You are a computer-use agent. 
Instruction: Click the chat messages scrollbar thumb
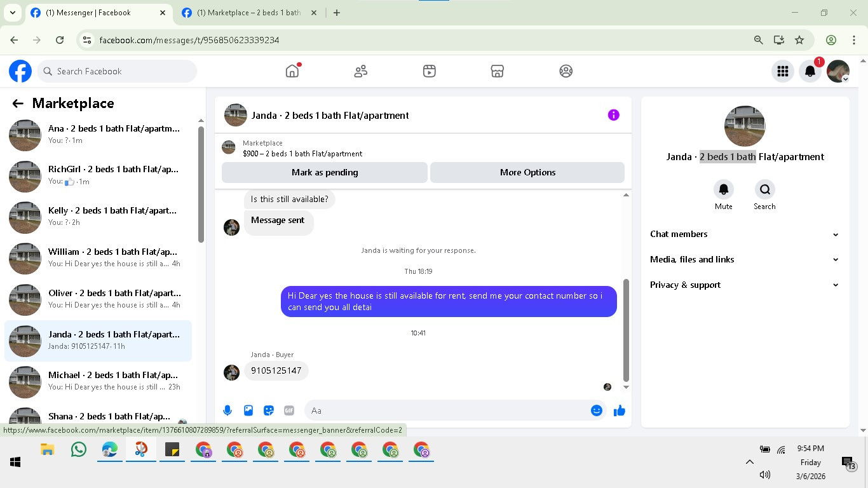626,330
